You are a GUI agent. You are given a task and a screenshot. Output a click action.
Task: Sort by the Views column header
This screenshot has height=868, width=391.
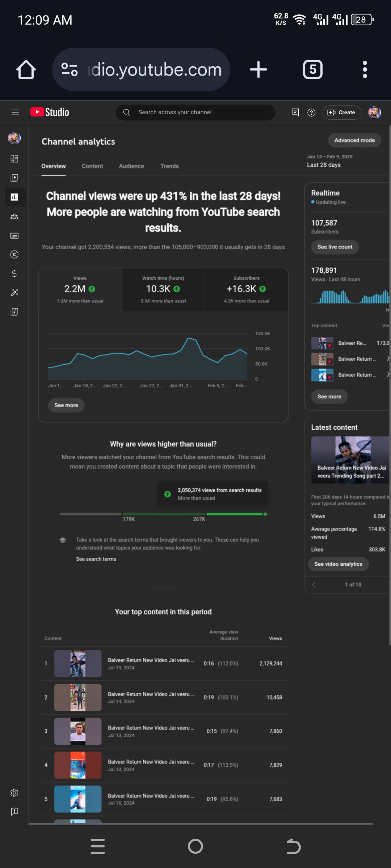275,638
